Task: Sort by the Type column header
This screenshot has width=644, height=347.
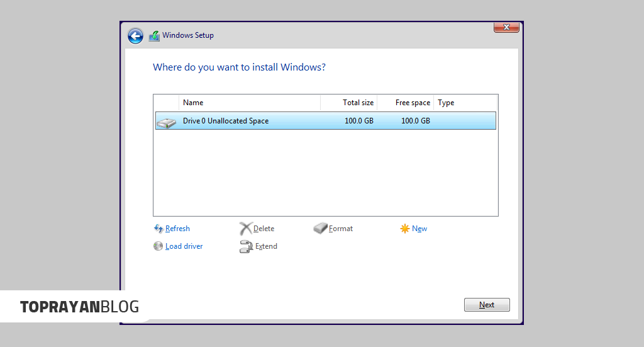Action: 466,103
